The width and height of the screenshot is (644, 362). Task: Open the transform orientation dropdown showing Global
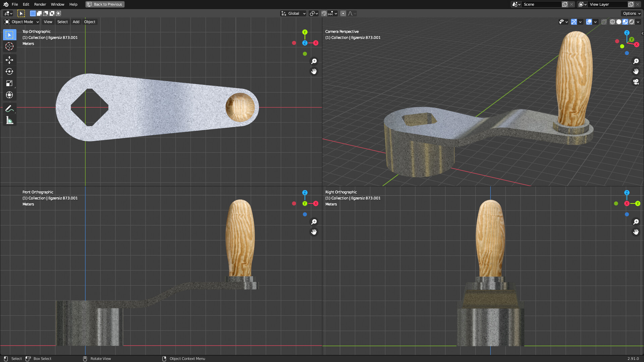(293, 13)
